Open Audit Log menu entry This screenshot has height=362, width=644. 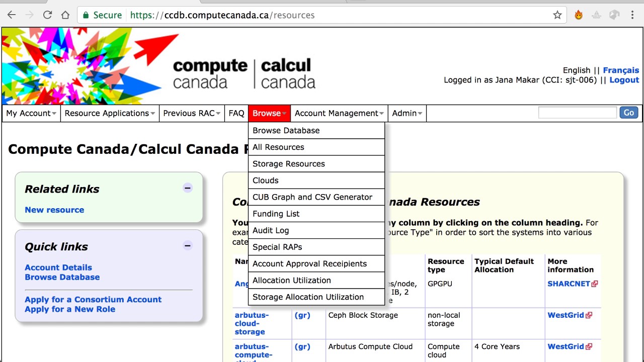(x=316, y=230)
